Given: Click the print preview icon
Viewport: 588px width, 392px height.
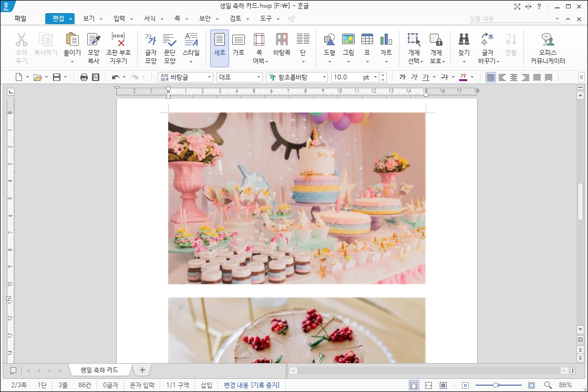Looking at the screenshot, I should [96, 77].
